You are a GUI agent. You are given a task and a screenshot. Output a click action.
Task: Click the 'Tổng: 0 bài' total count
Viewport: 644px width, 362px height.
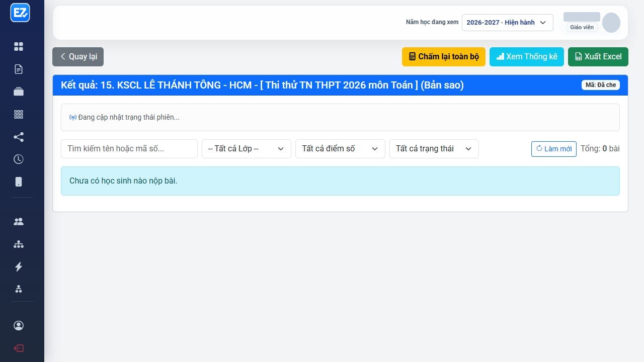coord(600,149)
